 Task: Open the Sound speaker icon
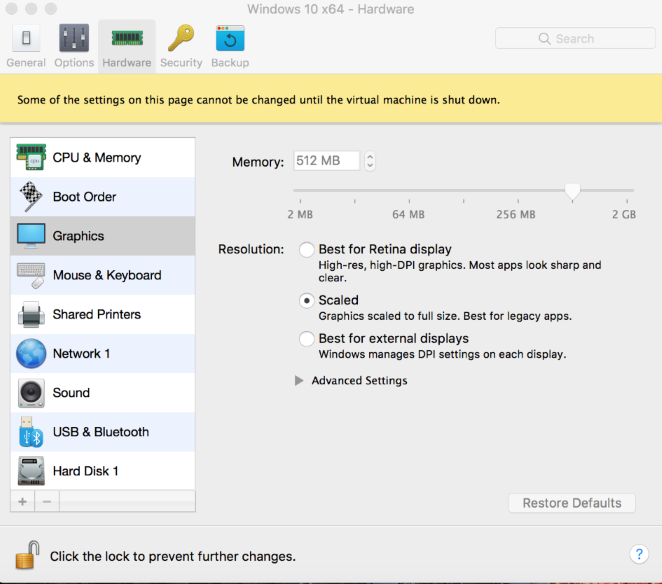coord(31,393)
